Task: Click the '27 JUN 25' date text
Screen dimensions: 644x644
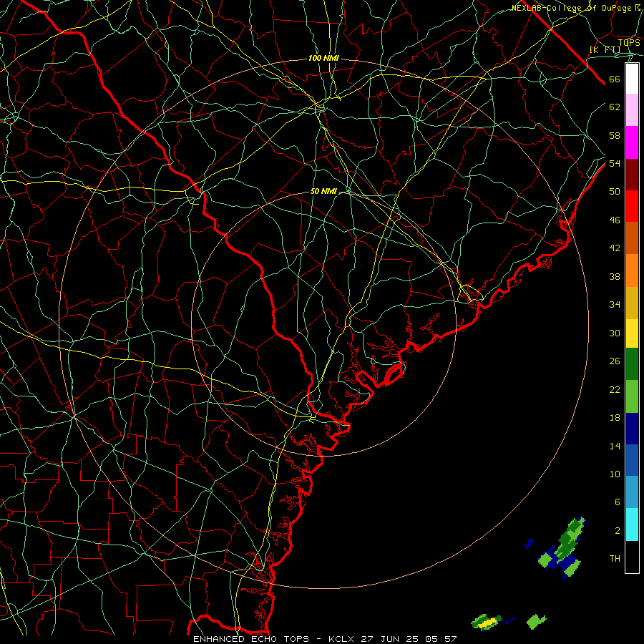Action: [390, 639]
